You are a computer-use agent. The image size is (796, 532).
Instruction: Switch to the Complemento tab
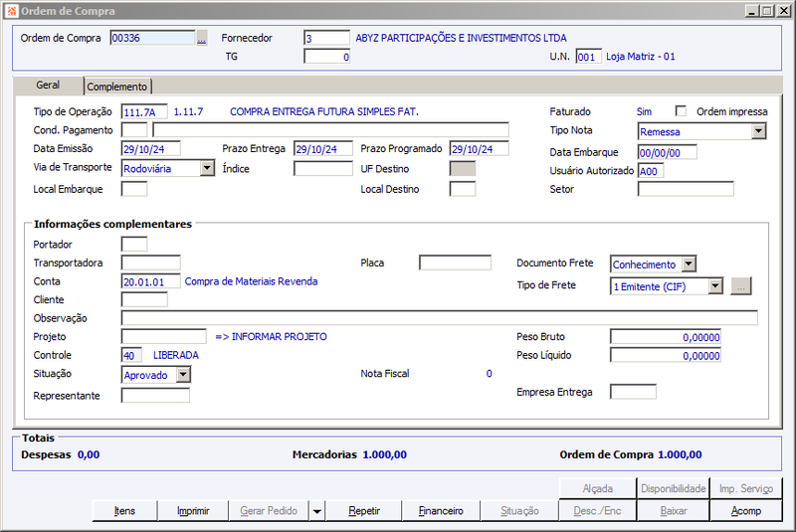(117, 87)
